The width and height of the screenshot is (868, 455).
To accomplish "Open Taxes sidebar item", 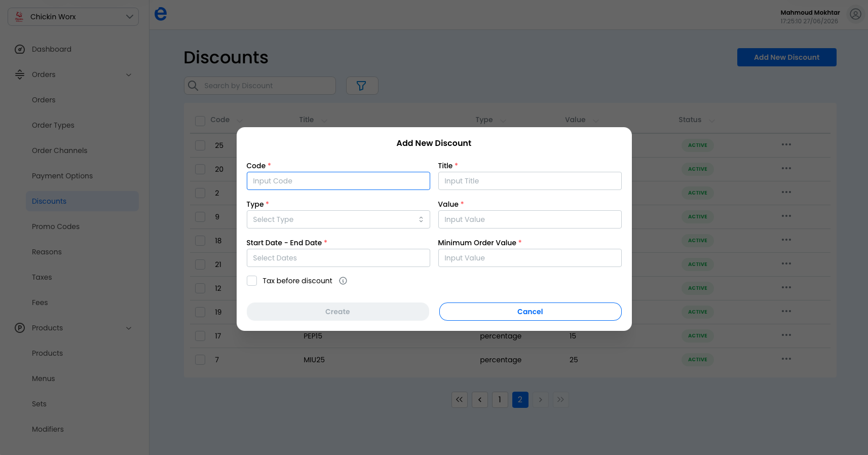I will coord(42,277).
